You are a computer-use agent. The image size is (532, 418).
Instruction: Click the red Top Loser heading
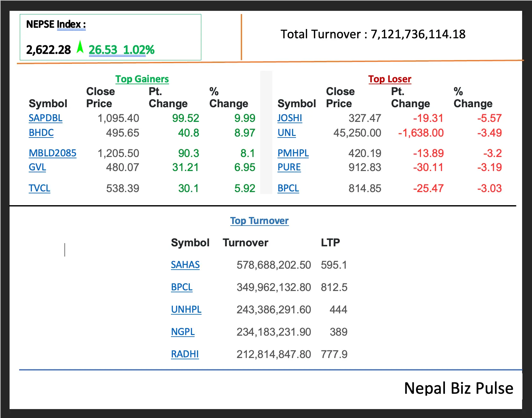[x=389, y=79]
